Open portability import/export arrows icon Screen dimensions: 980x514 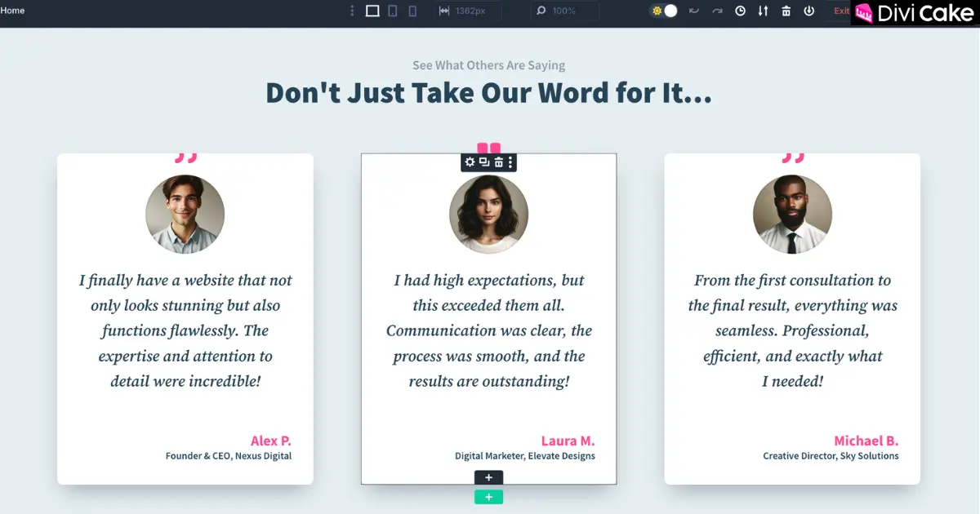763,11
